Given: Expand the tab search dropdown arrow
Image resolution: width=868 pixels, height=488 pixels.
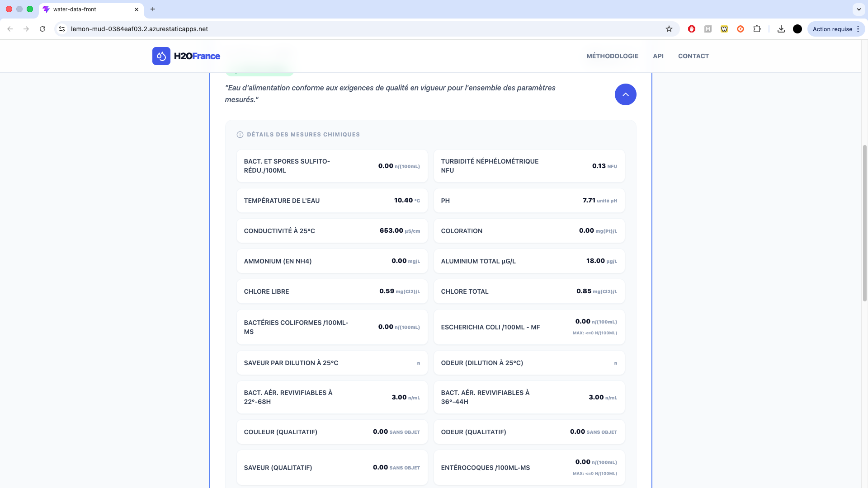Looking at the screenshot, I should pyautogui.click(x=859, y=9).
